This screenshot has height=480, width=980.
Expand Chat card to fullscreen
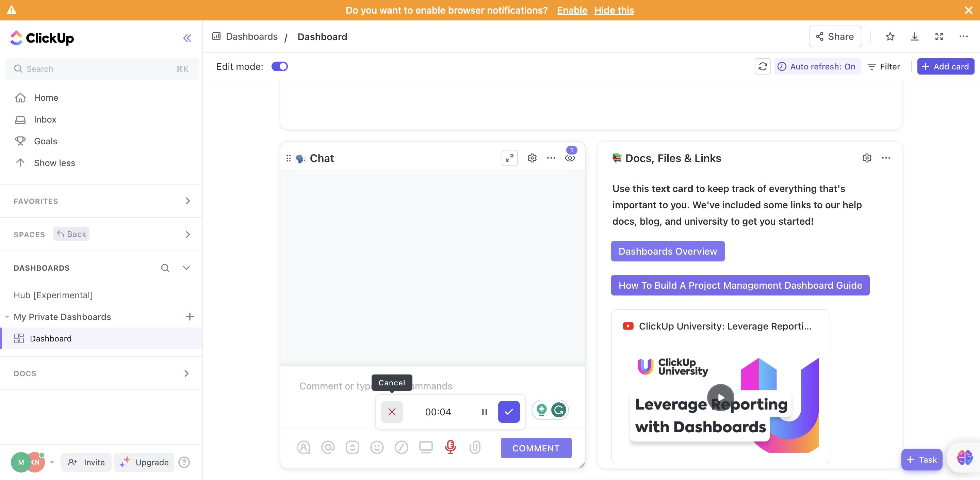509,158
